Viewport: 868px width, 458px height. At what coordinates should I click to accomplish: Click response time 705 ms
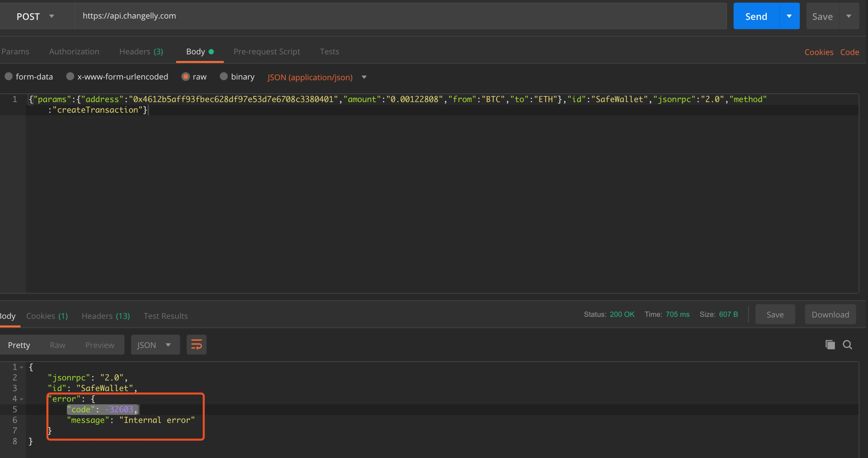pyautogui.click(x=677, y=314)
